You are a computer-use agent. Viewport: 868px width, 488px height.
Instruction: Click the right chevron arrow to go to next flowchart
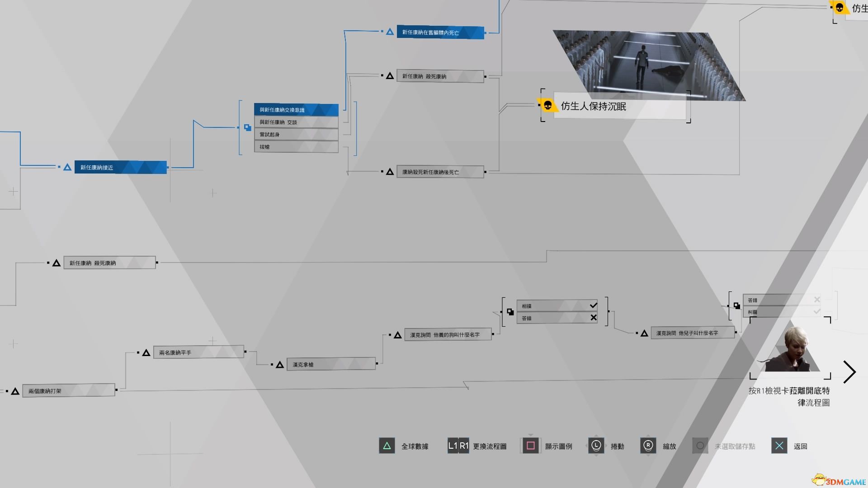coord(849,372)
